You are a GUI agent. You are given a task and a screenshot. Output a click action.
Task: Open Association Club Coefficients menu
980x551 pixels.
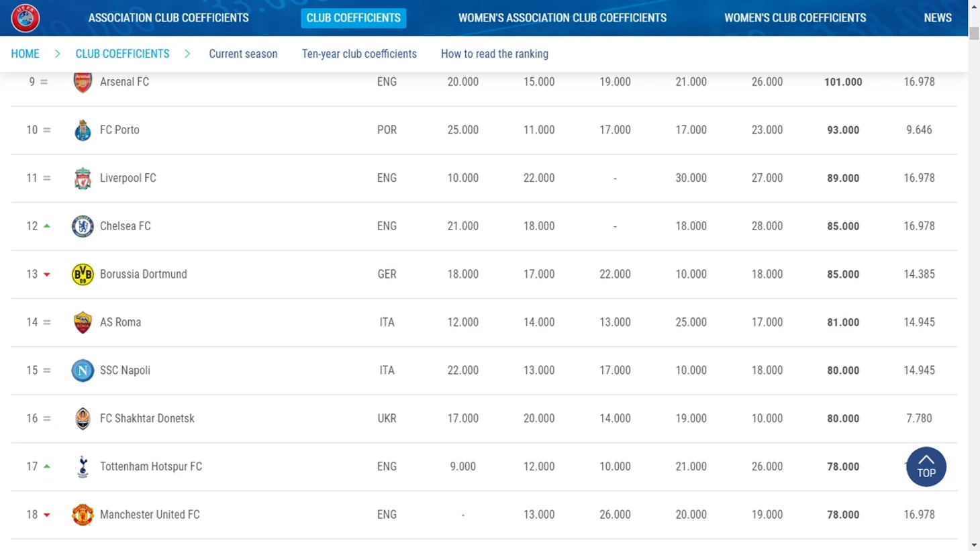pos(168,18)
